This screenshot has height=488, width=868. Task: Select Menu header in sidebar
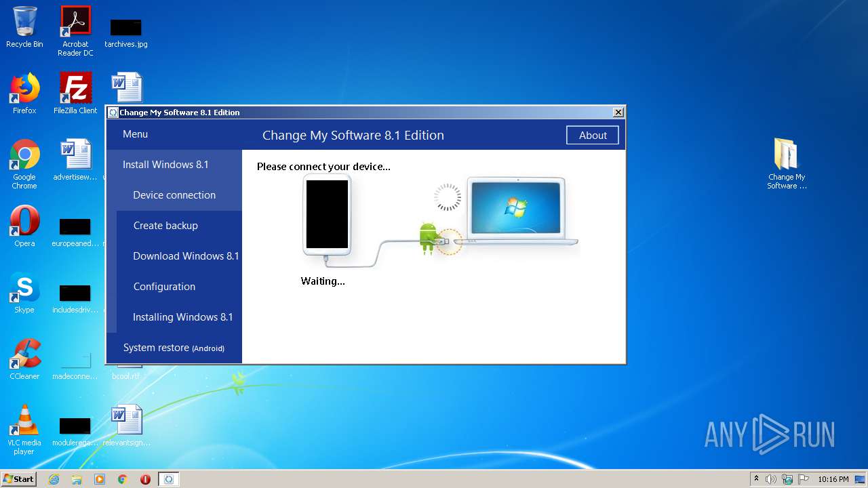[135, 134]
